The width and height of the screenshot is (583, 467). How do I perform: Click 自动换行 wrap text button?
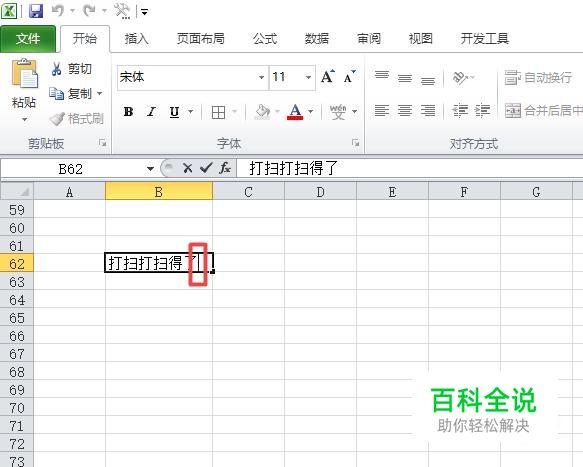(538, 77)
